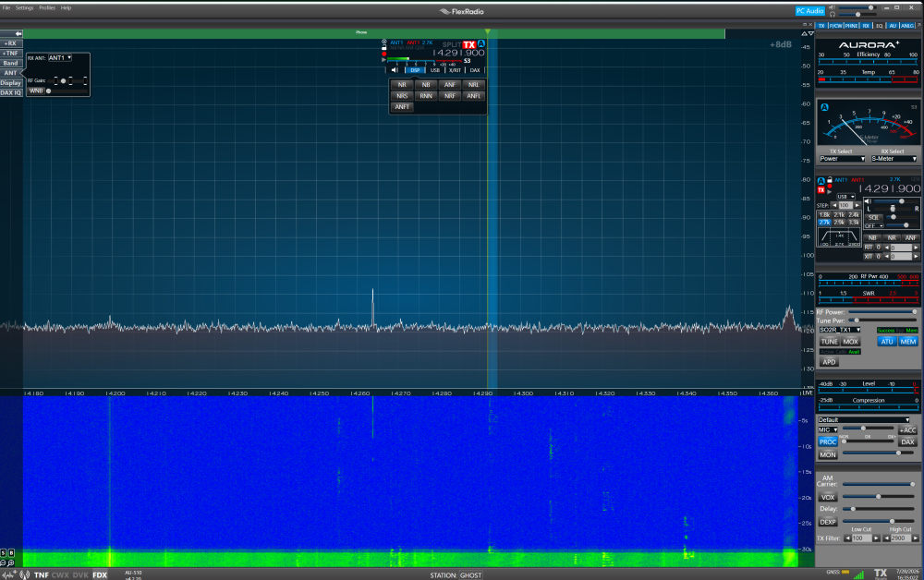Image resolution: width=924 pixels, height=580 pixels.
Task: Select the X/RIT tab on slice flag
Action: pyautogui.click(x=455, y=70)
